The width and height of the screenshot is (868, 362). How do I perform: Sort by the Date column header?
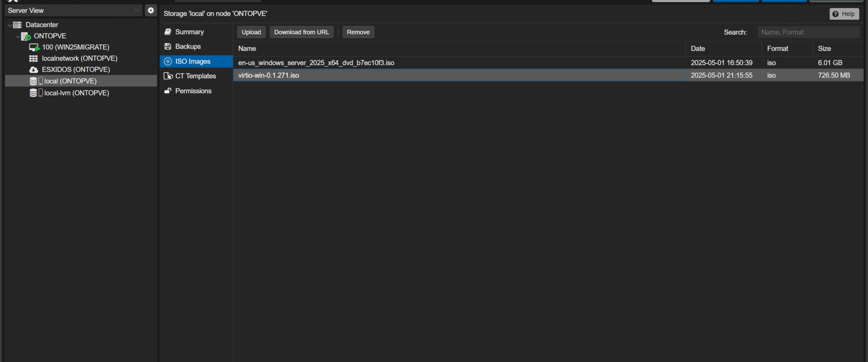(724, 48)
